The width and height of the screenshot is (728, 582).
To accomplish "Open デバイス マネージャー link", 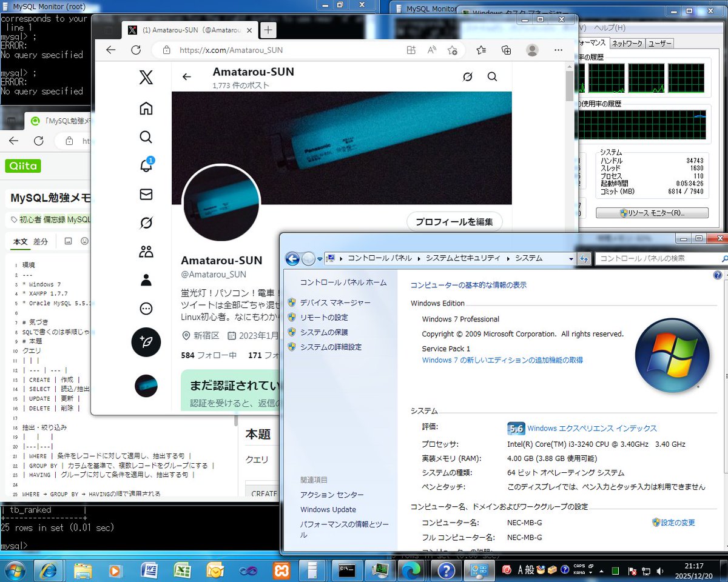I will point(335,303).
